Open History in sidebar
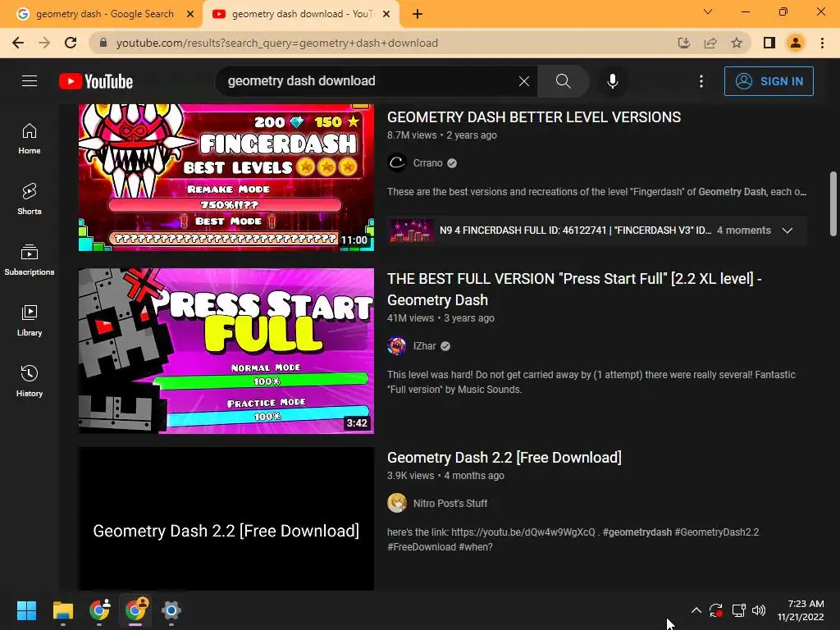 coord(30,381)
